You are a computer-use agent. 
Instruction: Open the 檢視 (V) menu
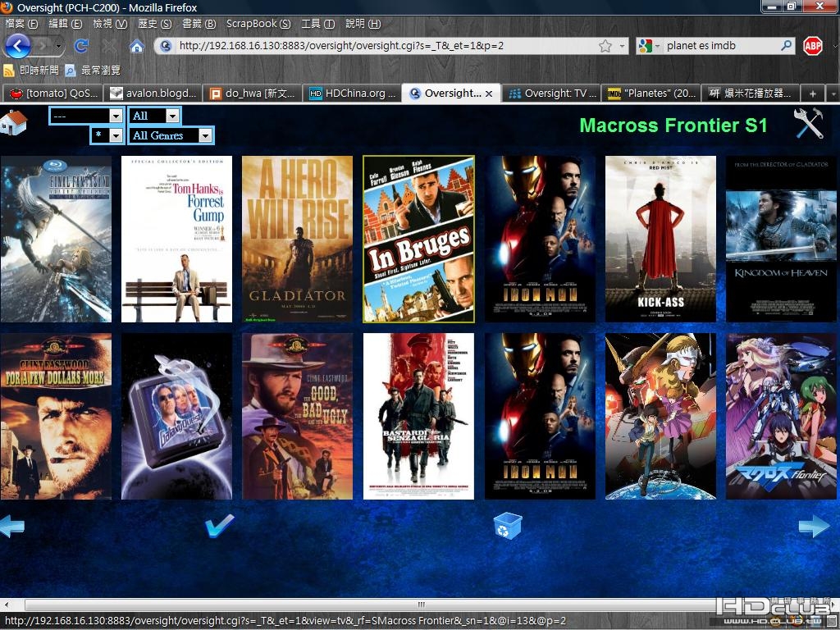pos(110,24)
